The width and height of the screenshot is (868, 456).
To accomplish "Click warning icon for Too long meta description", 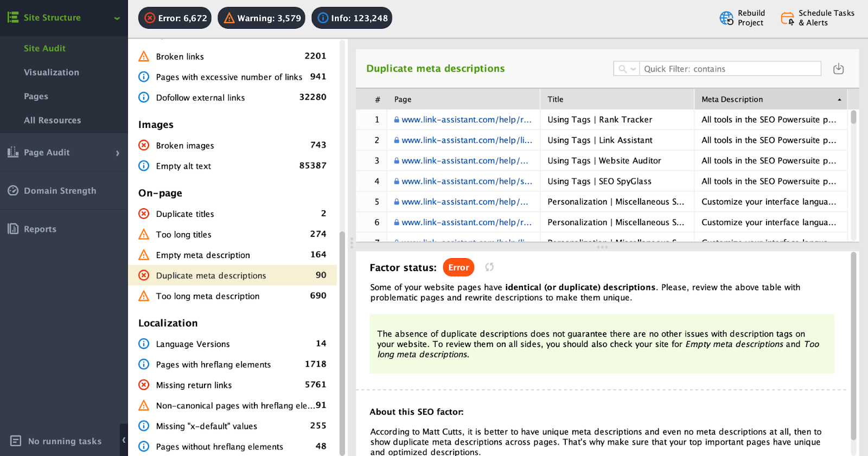I will [144, 296].
